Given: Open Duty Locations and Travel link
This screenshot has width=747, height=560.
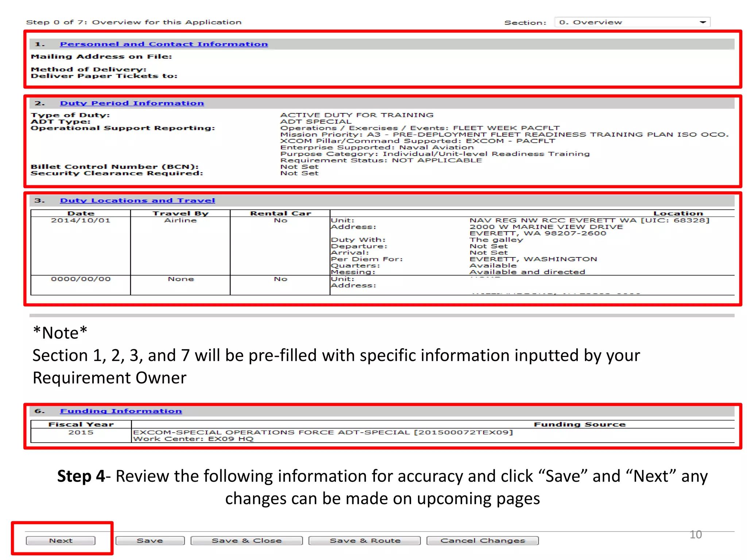Looking at the screenshot, I should (x=138, y=201).
